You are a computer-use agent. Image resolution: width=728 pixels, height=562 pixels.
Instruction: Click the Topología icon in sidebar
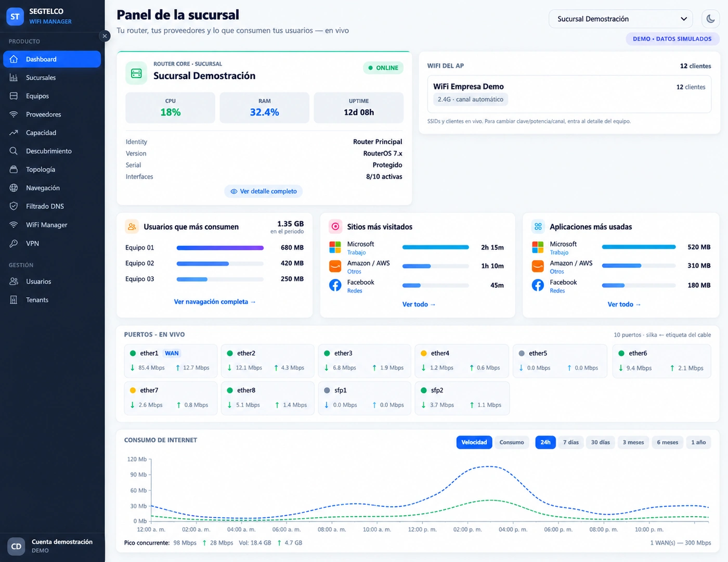[x=14, y=170]
